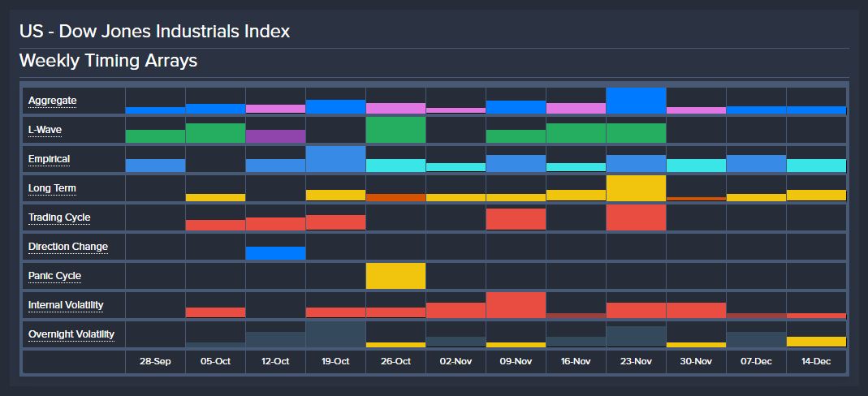Click the 14-Dec date column header
The image size is (868, 396).
click(x=817, y=362)
